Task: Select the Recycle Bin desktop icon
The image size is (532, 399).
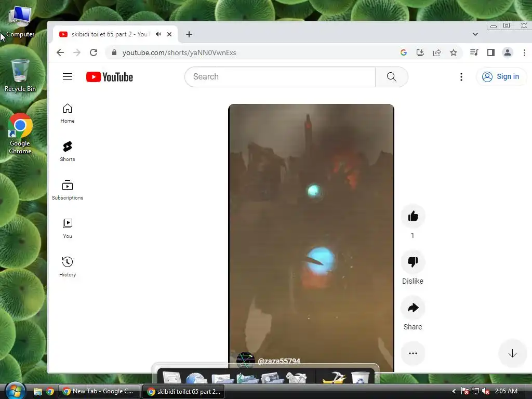Action: (x=20, y=75)
